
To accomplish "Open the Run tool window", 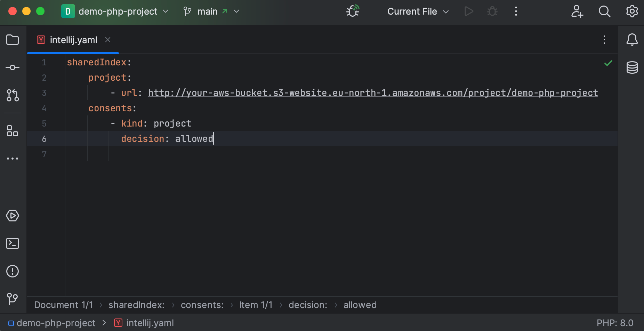I will pos(13,216).
